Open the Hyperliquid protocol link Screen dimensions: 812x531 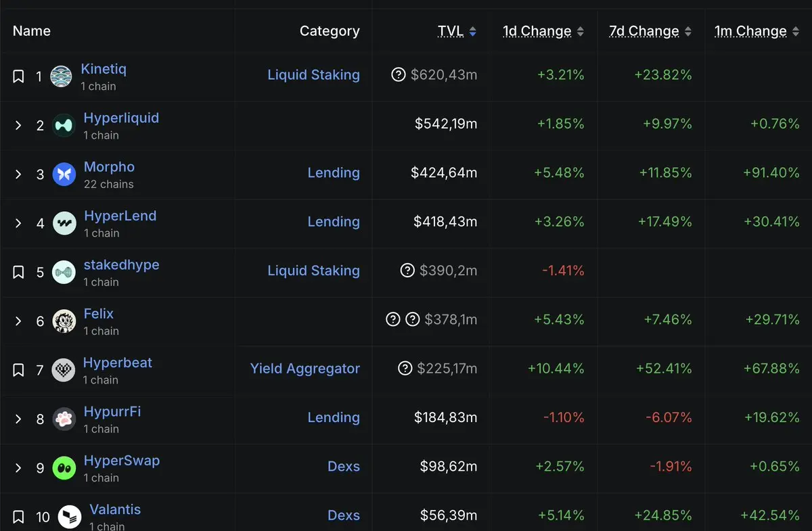click(x=121, y=118)
